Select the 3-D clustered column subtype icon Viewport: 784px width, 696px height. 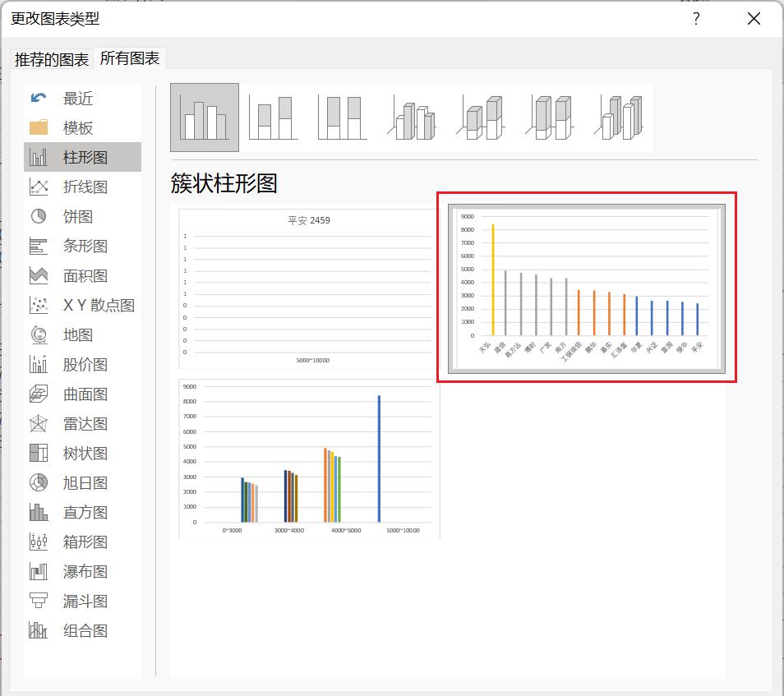tap(412, 118)
